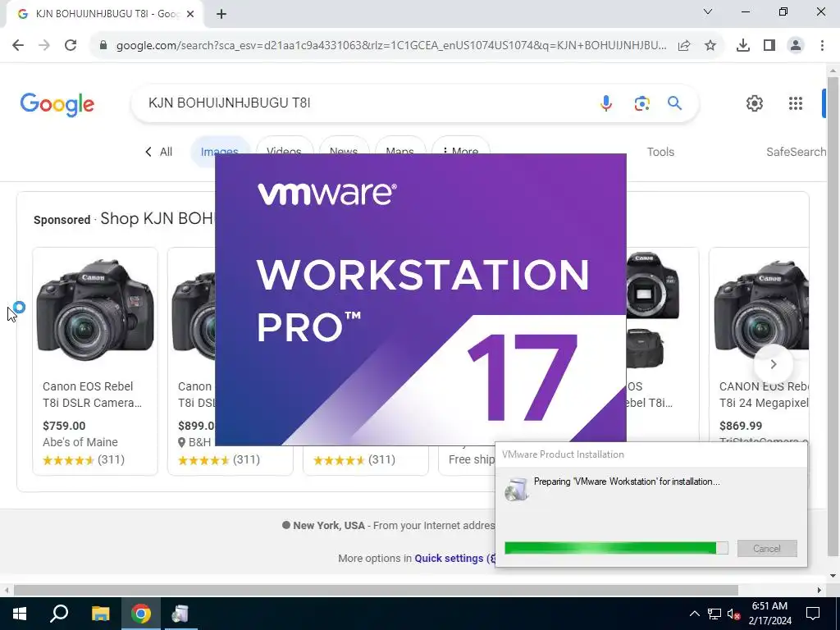
Task: Click the $869.99 price
Action: coord(741,426)
